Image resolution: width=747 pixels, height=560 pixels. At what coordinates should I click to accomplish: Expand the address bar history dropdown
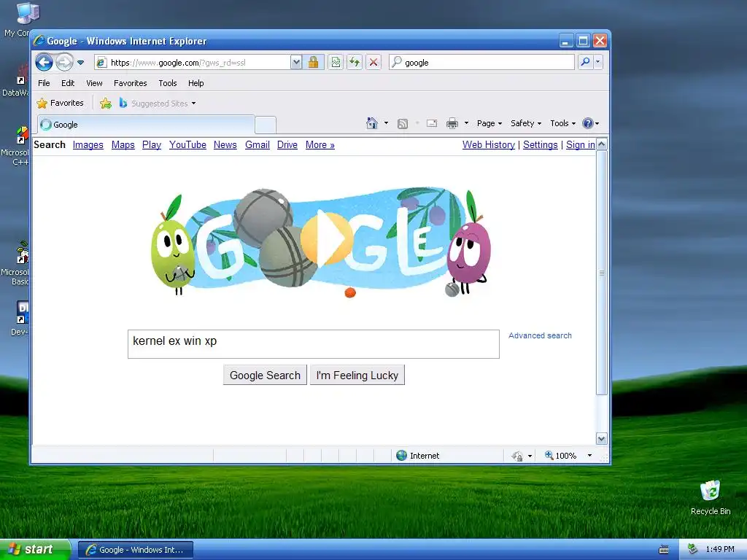coord(296,63)
